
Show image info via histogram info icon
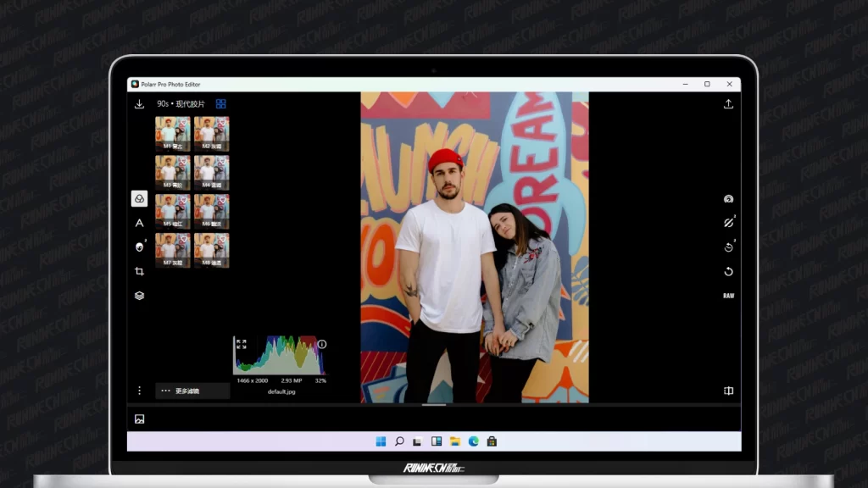[322, 344]
